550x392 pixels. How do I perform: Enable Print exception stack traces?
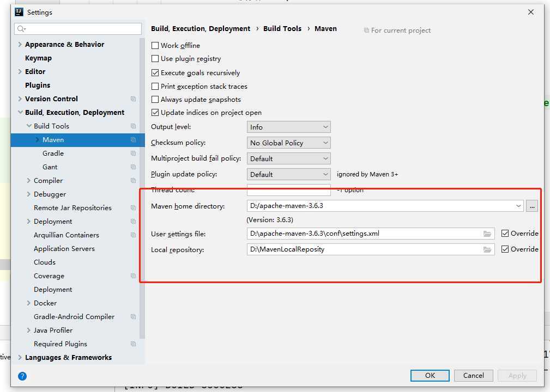click(x=155, y=86)
